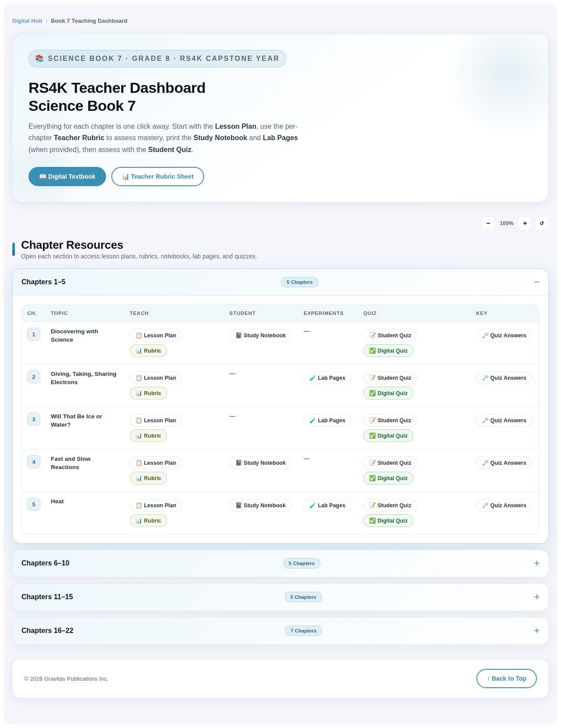Open the Digital Textbook
The width and height of the screenshot is (561, 728).
coord(67,177)
